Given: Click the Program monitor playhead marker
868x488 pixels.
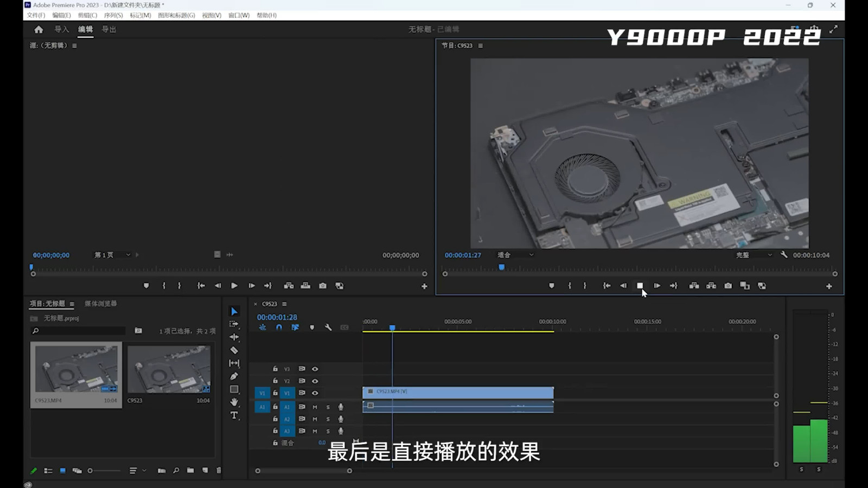Looking at the screenshot, I should (x=502, y=267).
